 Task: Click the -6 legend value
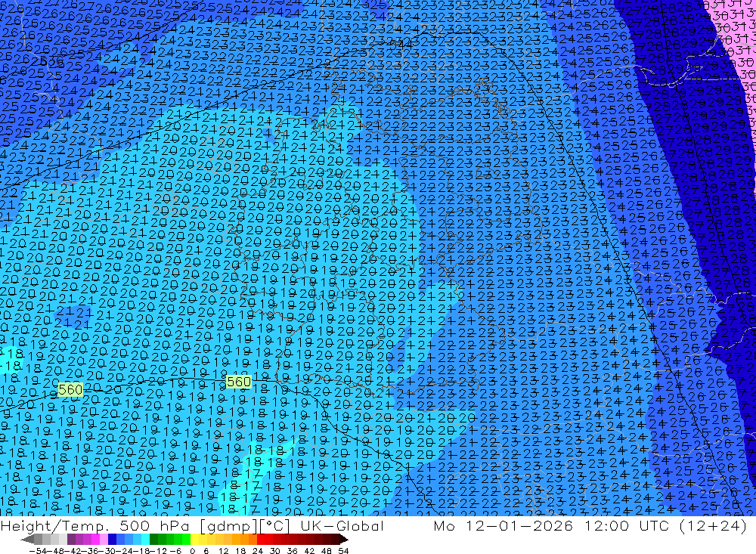click(x=175, y=551)
